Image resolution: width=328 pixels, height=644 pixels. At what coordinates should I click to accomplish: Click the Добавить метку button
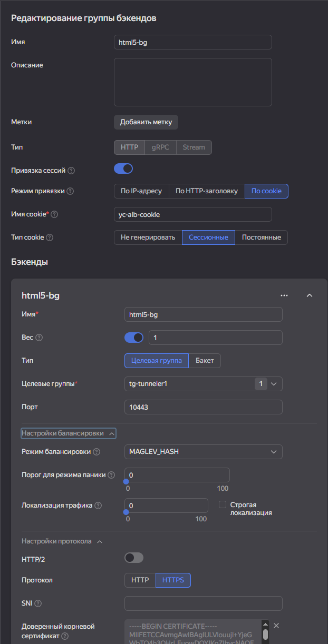click(146, 122)
